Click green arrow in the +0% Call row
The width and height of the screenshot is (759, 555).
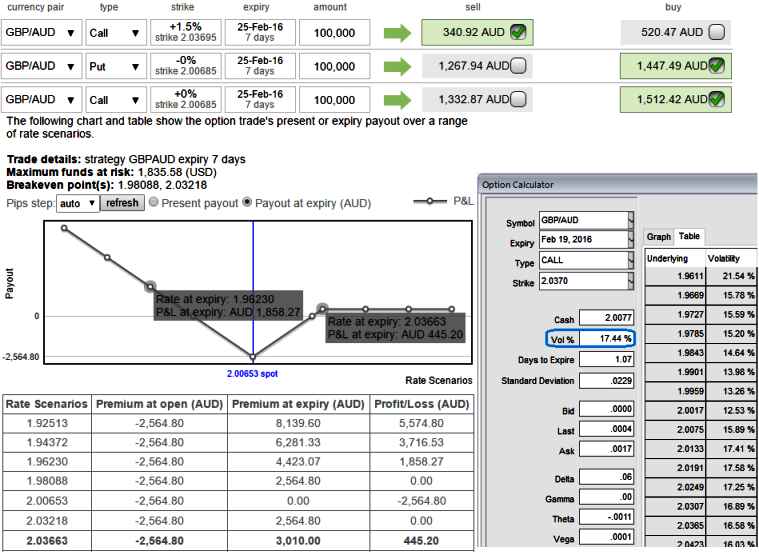[397, 100]
